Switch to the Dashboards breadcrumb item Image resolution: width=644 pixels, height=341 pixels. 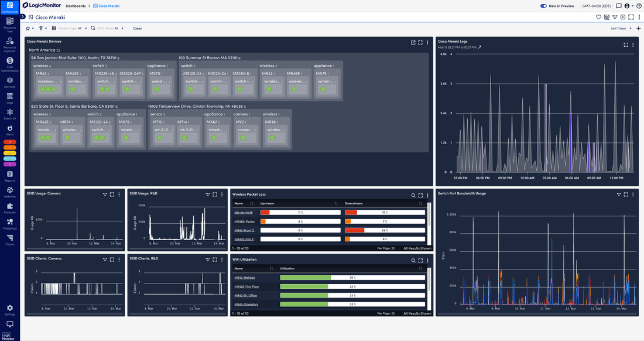coord(76,6)
